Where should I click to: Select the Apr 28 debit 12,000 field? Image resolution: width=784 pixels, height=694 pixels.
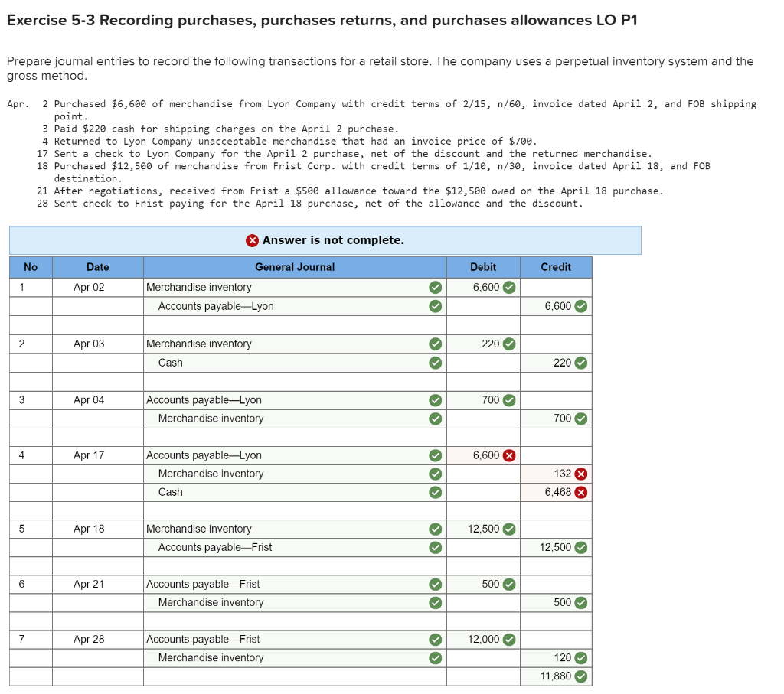(484, 640)
